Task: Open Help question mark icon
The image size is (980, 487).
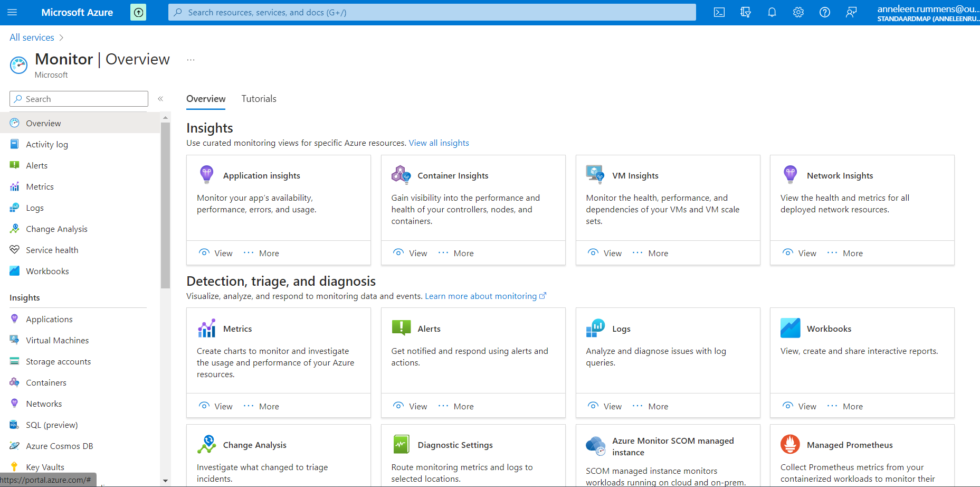Action: [825, 12]
